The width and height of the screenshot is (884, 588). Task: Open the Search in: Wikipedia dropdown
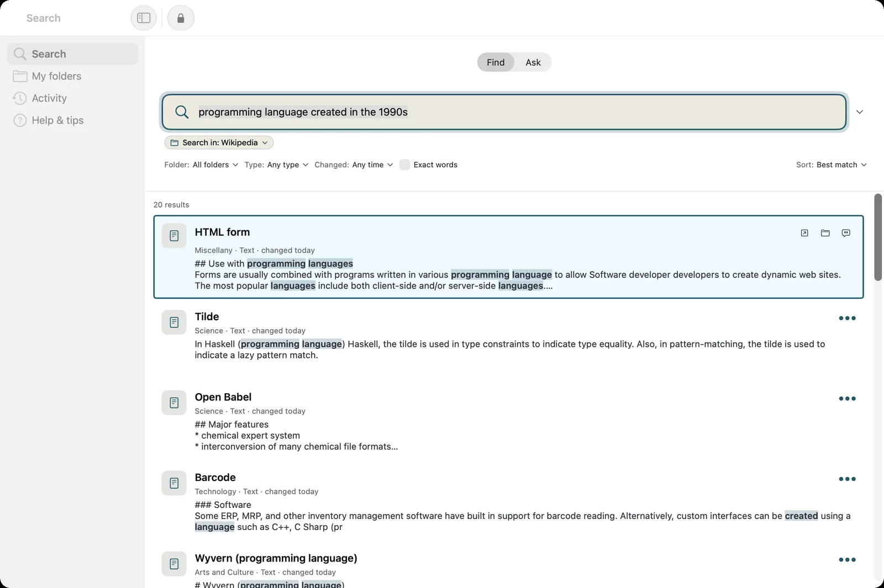click(219, 142)
